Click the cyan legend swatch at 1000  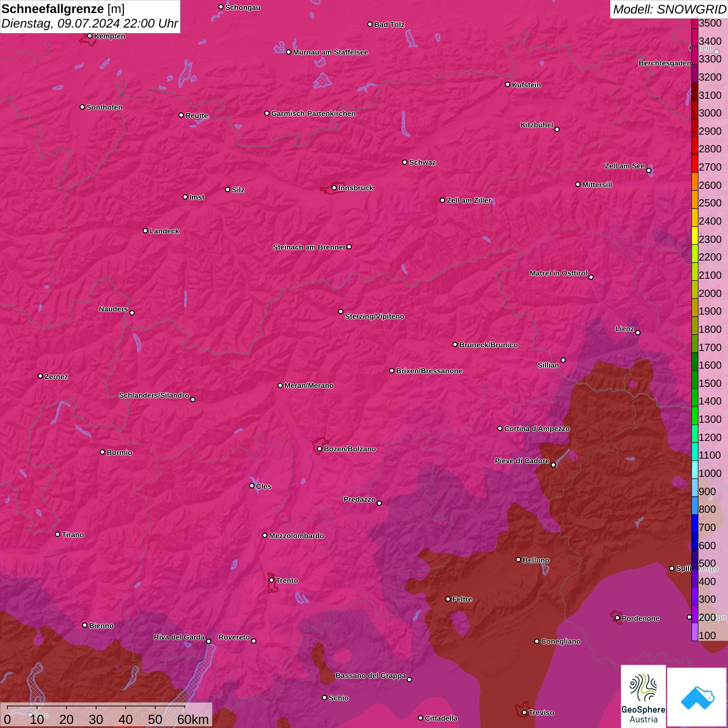pos(694,469)
